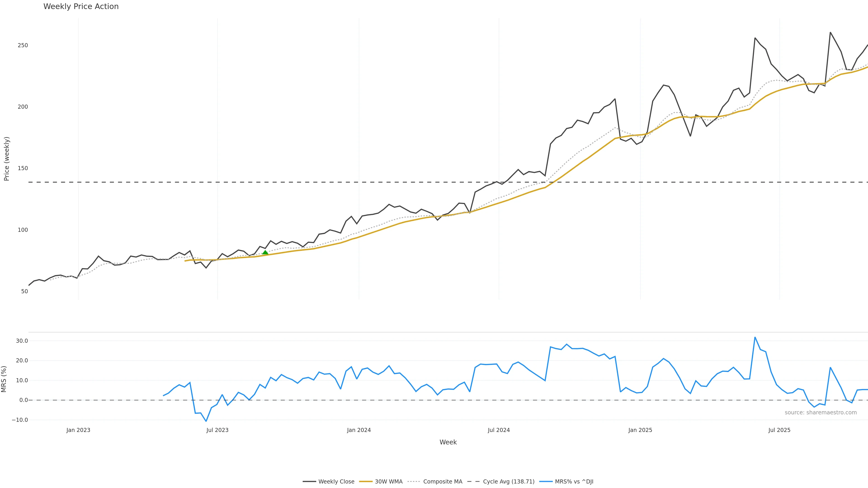Image resolution: width=868 pixels, height=488 pixels.
Task: Click the golden 30W WMA legend swatch
Action: (366, 482)
